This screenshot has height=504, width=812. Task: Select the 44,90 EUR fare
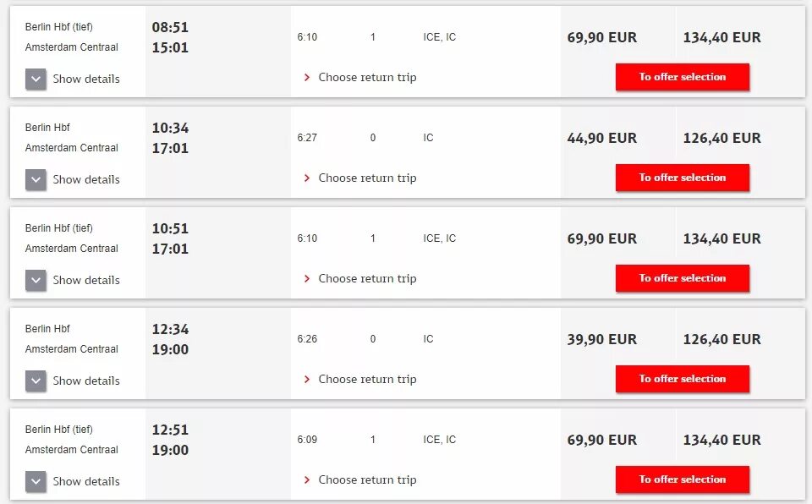601,138
